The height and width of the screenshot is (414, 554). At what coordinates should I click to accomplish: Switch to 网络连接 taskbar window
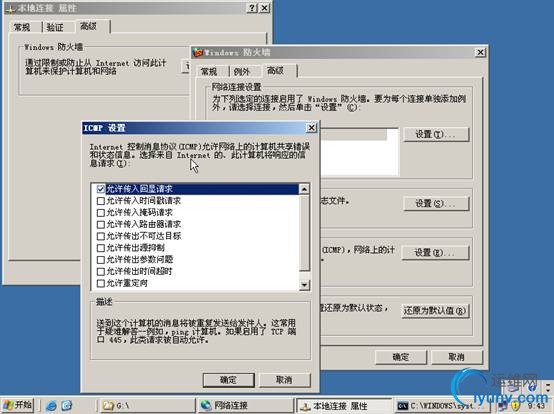(245, 406)
